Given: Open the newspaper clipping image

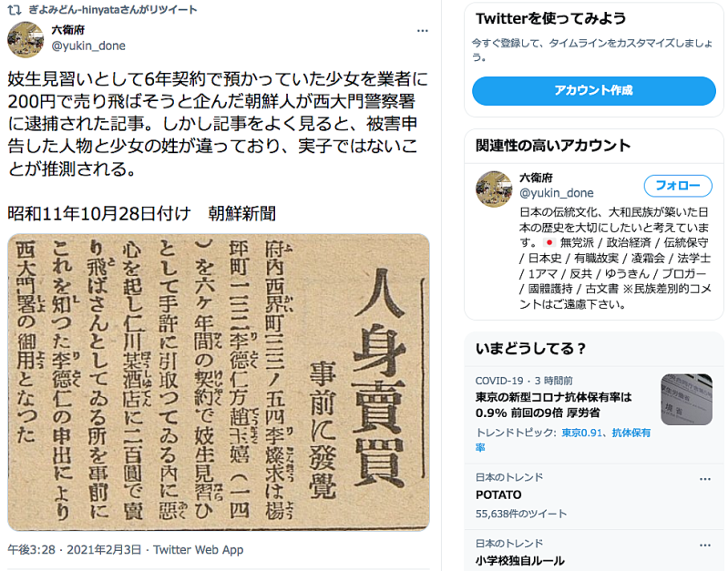Looking at the screenshot, I should pos(219,382).
